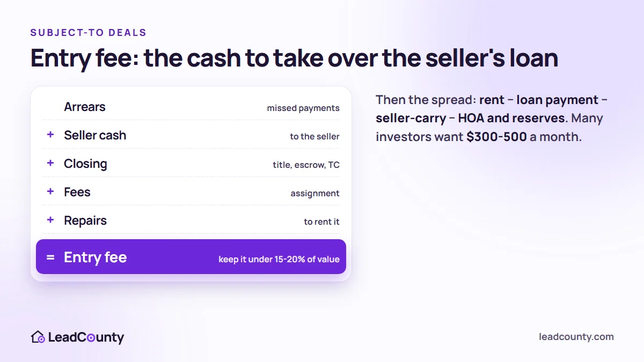Select the Arrears row

191,107
